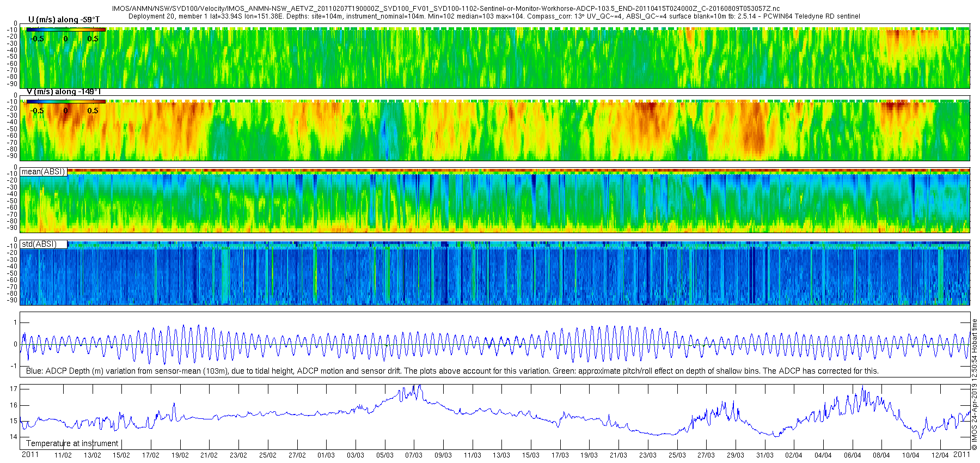Click the 27/02 date tick label
Viewport: 980px width, 463px height.
click(x=297, y=455)
